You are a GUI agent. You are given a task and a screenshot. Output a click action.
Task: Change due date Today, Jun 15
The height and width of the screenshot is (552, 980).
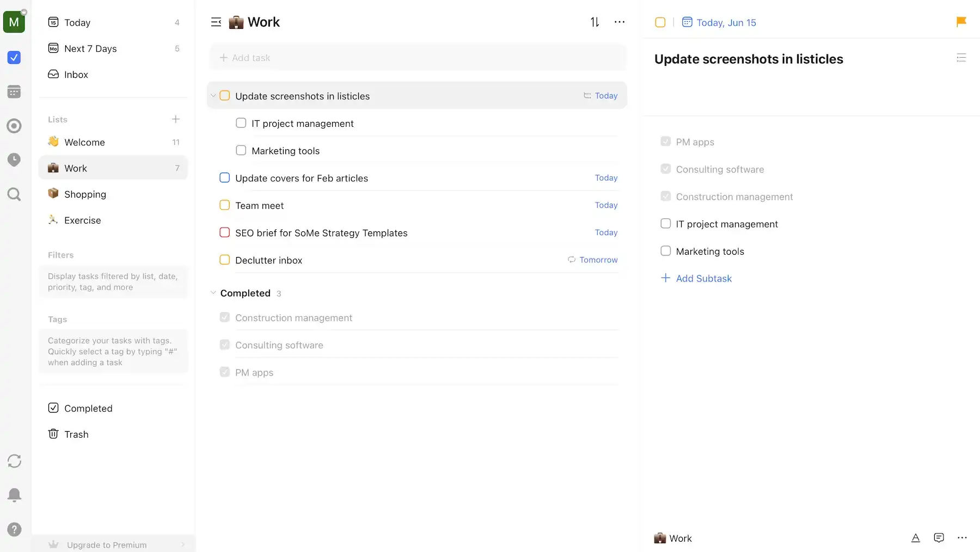(726, 22)
